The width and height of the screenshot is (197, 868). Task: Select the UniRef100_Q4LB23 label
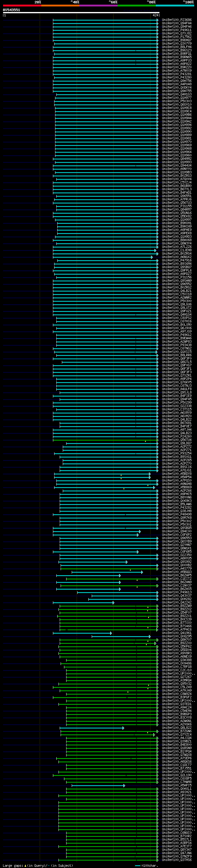176,433
